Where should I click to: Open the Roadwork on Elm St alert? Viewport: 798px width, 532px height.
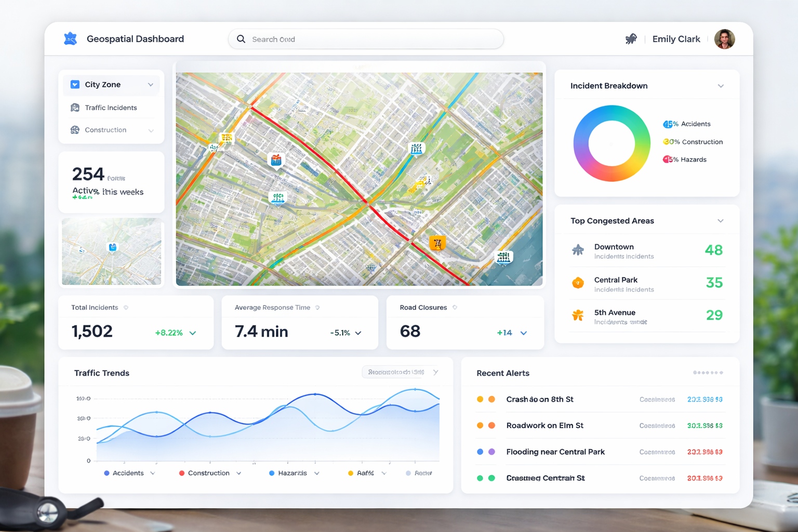[544, 425]
